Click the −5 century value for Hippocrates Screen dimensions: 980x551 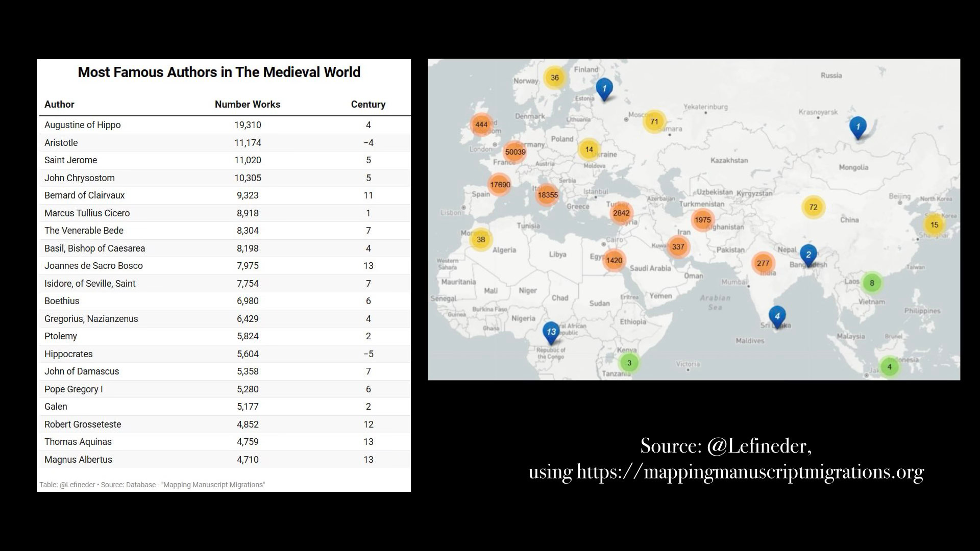pos(368,354)
